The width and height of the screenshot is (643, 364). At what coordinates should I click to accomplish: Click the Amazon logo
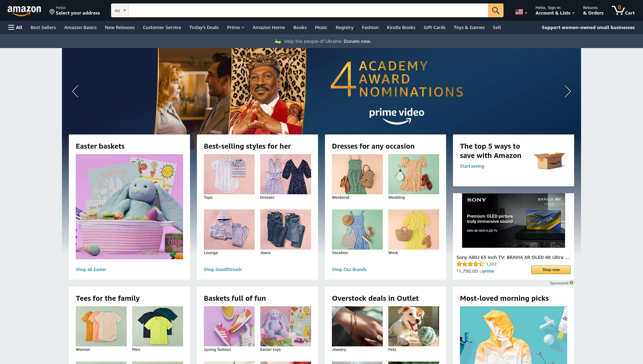(24, 11)
